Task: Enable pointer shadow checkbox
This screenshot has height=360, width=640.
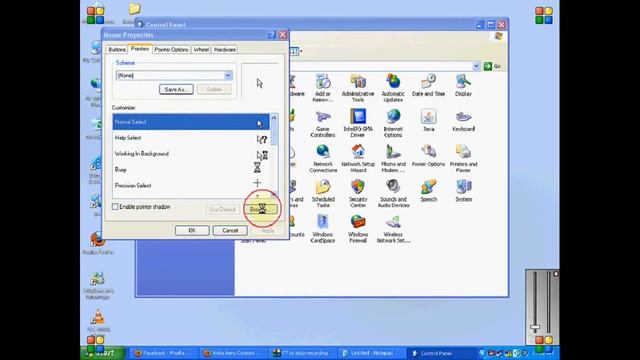Action: [x=115, y=207]
